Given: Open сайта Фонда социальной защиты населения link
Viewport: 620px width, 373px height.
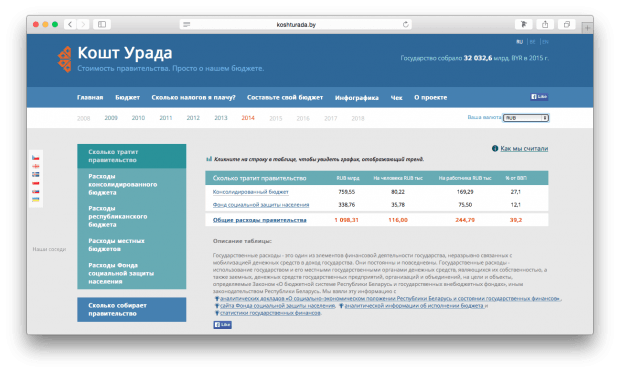Looking at the screenshot, I should click(x=278, y=306).
